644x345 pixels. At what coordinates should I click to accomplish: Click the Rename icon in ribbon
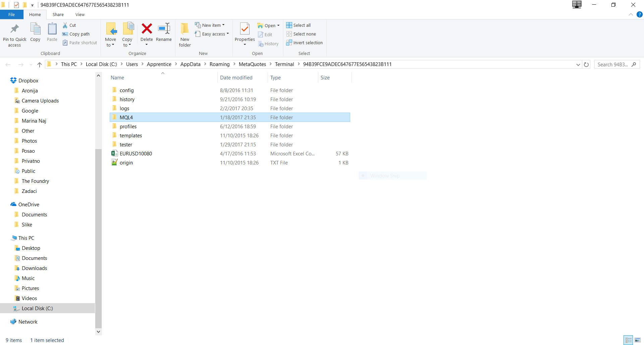pyautogui.click(x=164, y=29)
